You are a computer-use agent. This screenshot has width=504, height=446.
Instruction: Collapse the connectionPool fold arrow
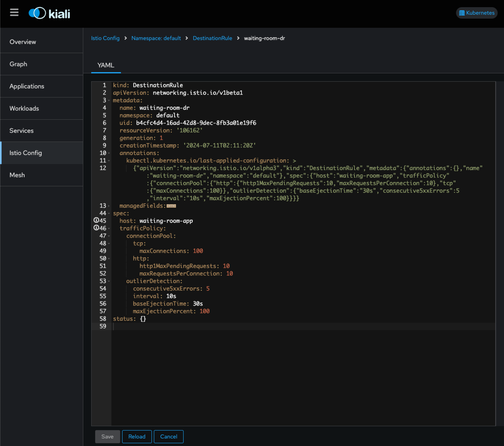click(109, 236)
